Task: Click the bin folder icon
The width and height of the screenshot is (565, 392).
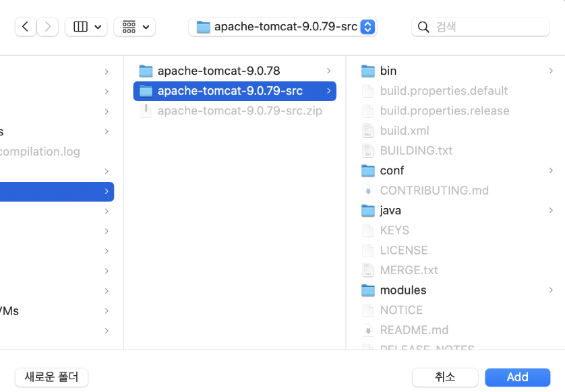Action: [368, 71]
